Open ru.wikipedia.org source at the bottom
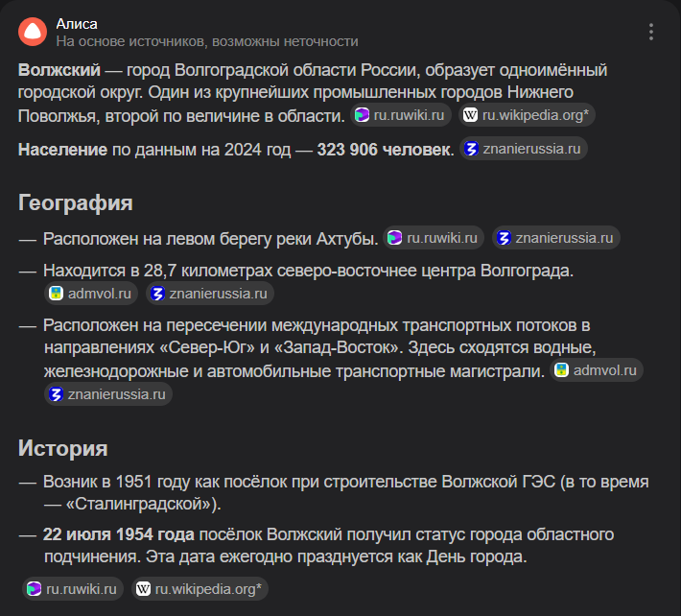 200,589
